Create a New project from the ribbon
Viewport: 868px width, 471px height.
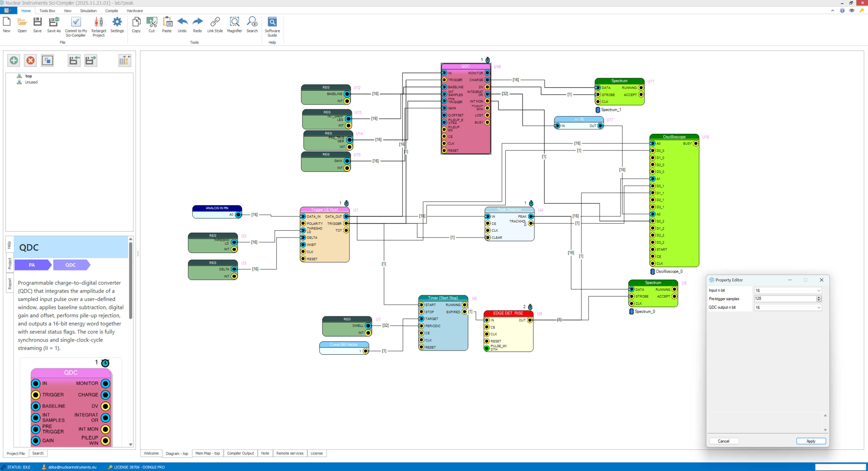(6, 25)
